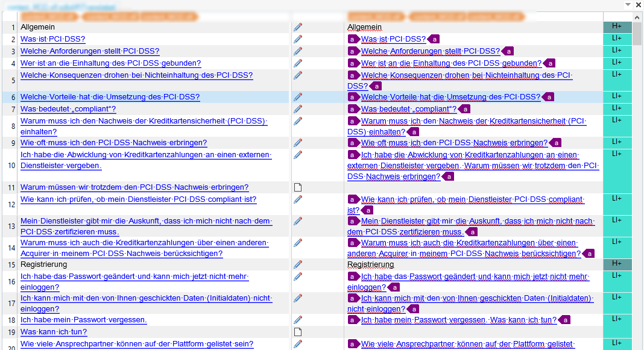The width and height of the screenshot is (644, 350).
Task: Click source segment 'Was ist PCI DSS?'
Action: tap(53, 39)
